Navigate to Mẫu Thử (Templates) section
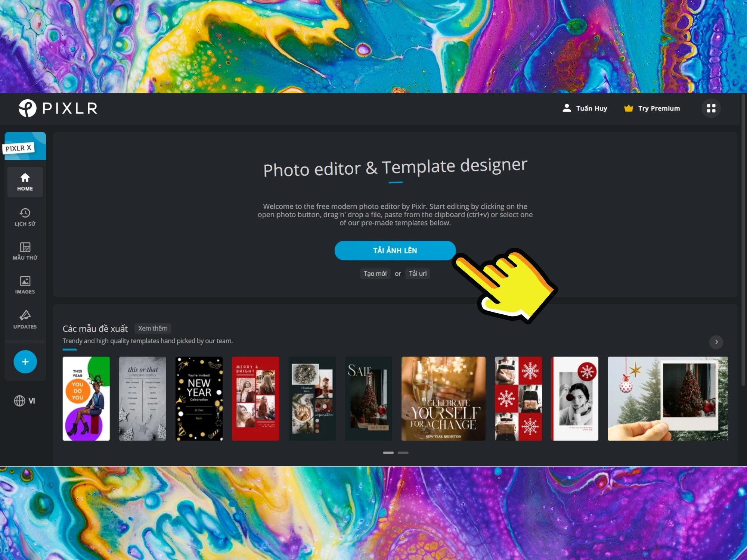The height and width of the screenshot is (560, 747). pos(25,251)
